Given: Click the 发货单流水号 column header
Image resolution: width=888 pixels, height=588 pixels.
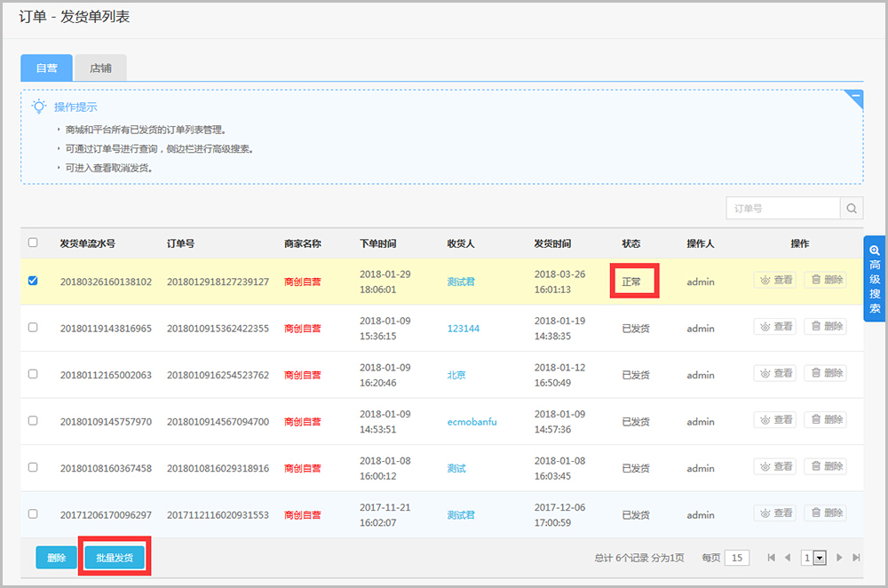Looking at the screenshot, I should pos(88,243).
